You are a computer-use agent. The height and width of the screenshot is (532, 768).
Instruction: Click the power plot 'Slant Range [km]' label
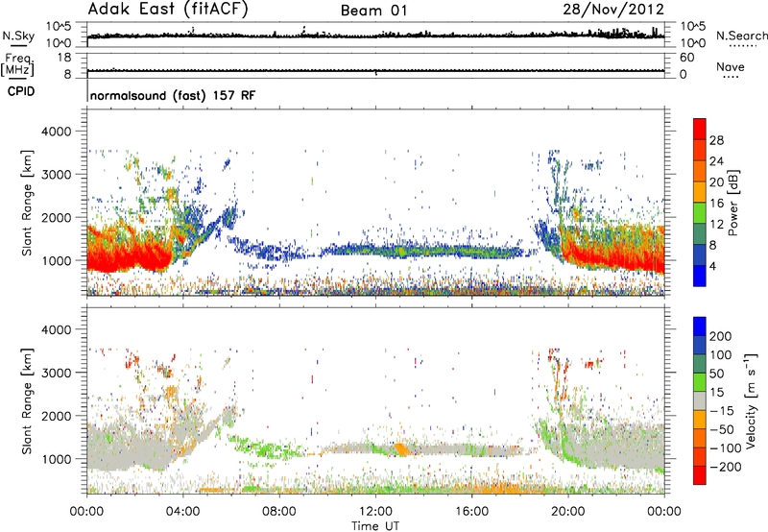click(27, 203)
